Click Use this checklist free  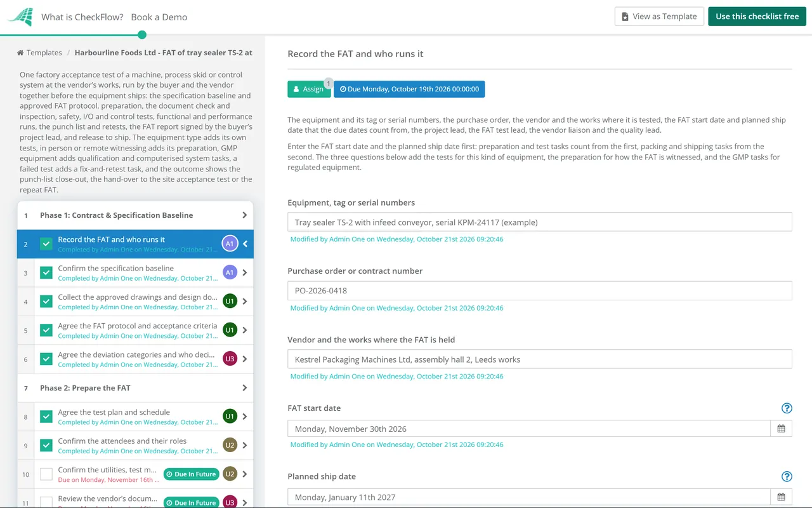point(757,17)
